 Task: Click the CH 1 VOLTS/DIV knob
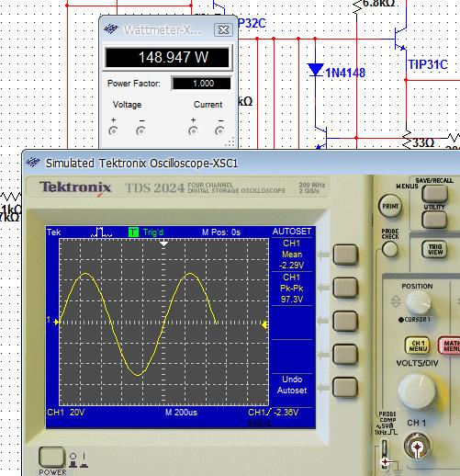click(x=417, y=391)
